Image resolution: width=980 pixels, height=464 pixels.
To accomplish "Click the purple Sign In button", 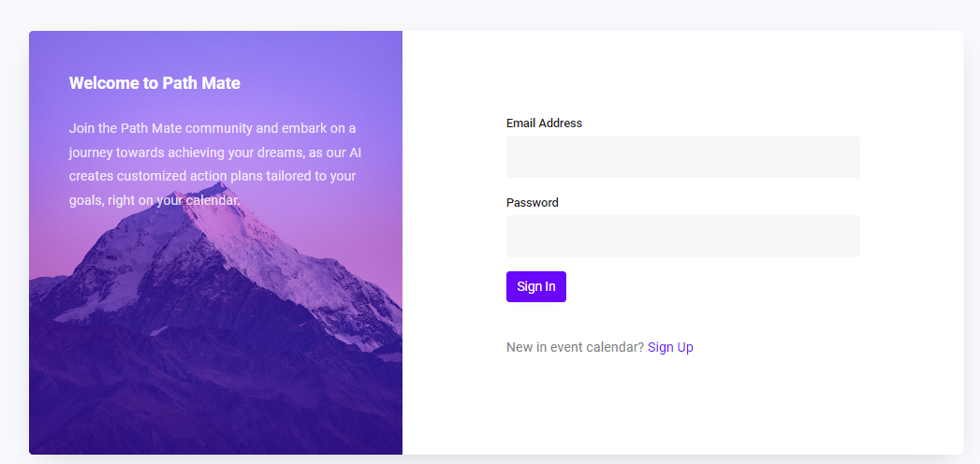I will pos(535,286).
